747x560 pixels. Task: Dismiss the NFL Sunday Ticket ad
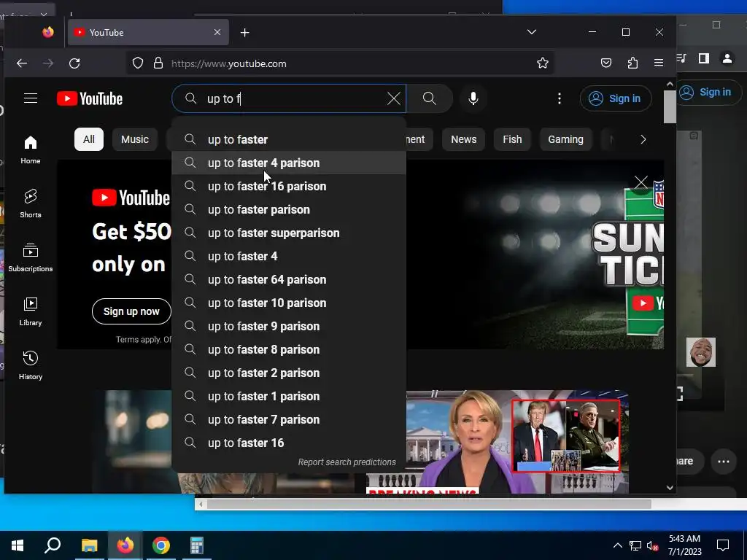point(641,182)
